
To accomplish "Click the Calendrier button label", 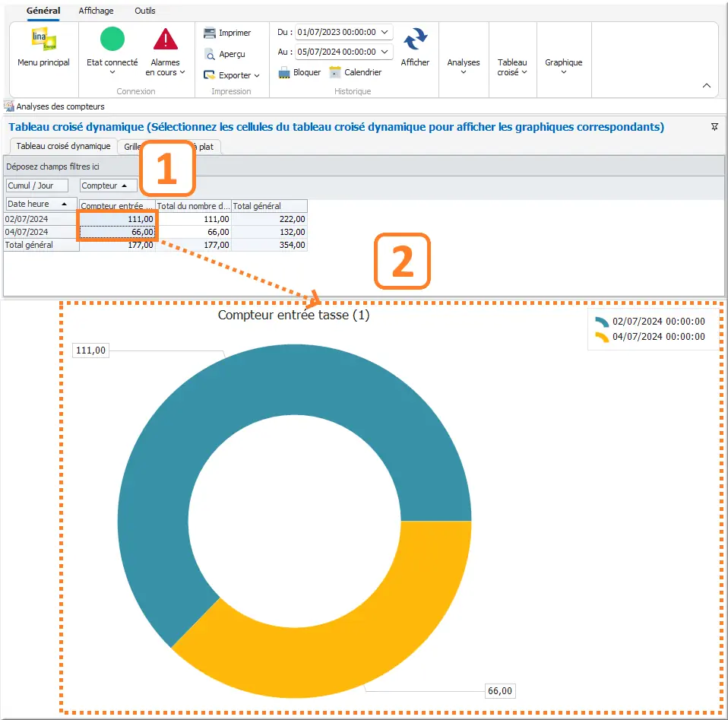I will click(x=363, y=72).
